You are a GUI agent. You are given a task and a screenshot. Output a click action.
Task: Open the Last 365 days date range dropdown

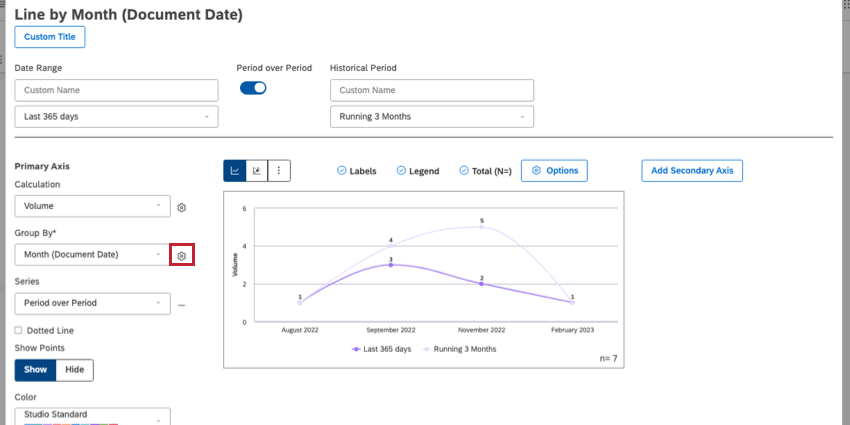coord(116,117)
